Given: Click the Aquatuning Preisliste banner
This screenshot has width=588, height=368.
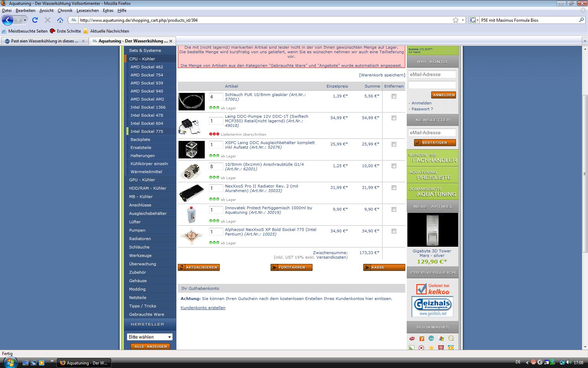Looking at the screenshot, I should click(433, 175).
